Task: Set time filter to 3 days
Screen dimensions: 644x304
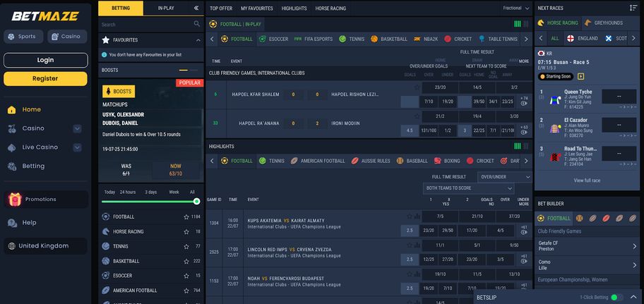Action: tap(150, 192)
